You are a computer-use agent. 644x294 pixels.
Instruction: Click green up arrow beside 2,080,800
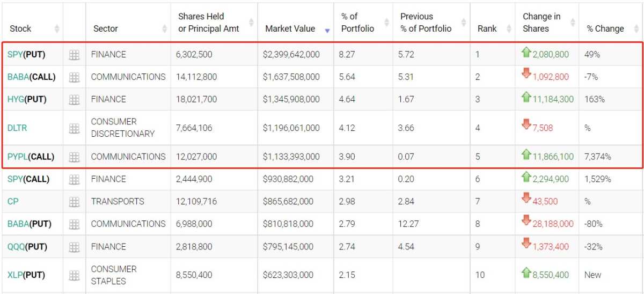(526, 52)
